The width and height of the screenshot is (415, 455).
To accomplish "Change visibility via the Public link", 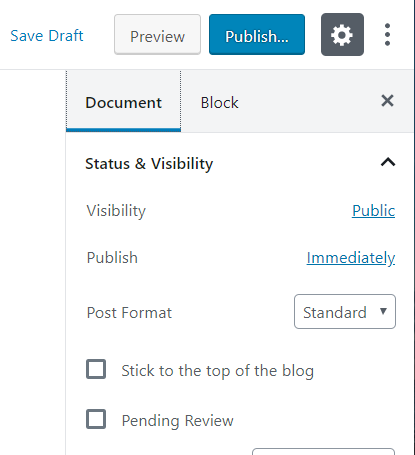I will coord(373,211).
